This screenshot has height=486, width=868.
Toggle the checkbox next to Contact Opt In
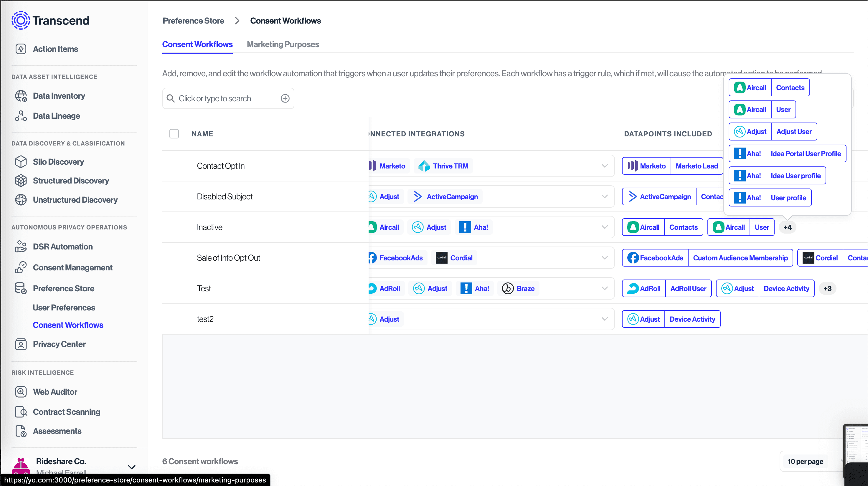click(x=174, y=166)
